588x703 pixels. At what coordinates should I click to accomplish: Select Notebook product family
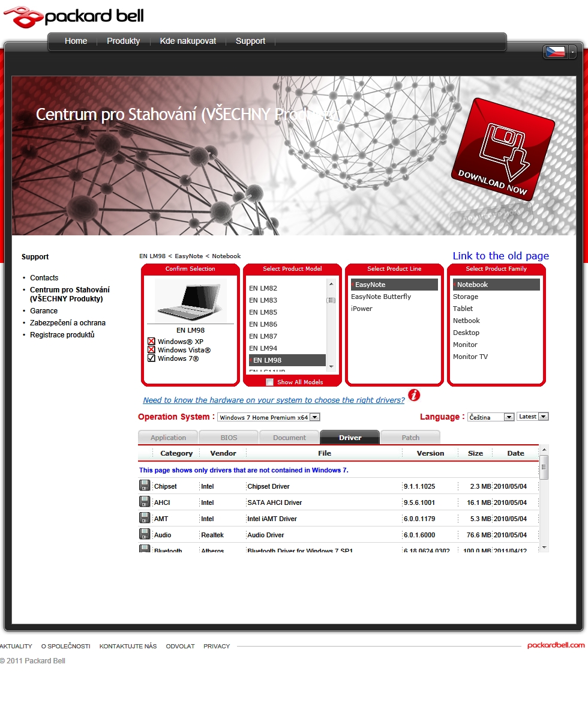497,285
